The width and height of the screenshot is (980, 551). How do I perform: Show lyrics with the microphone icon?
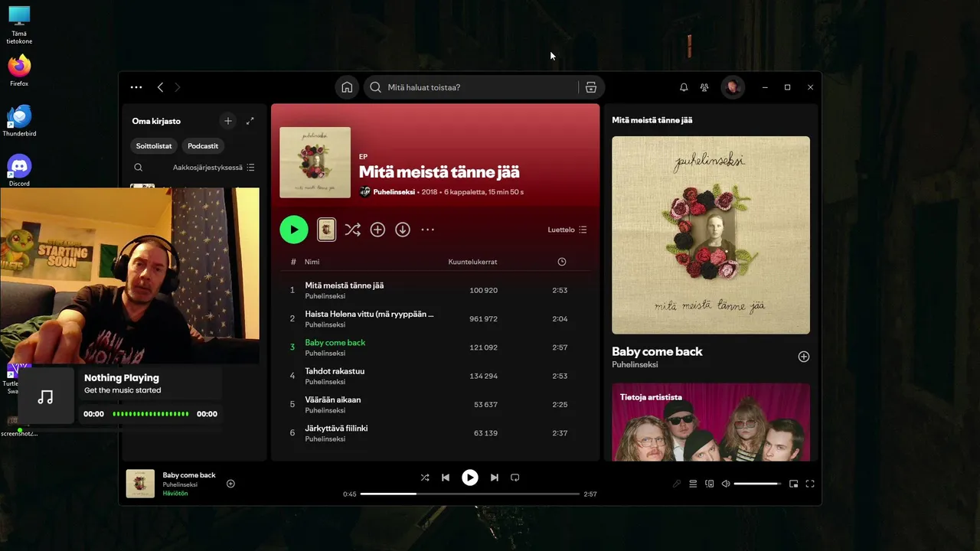(x=677, y=484)
